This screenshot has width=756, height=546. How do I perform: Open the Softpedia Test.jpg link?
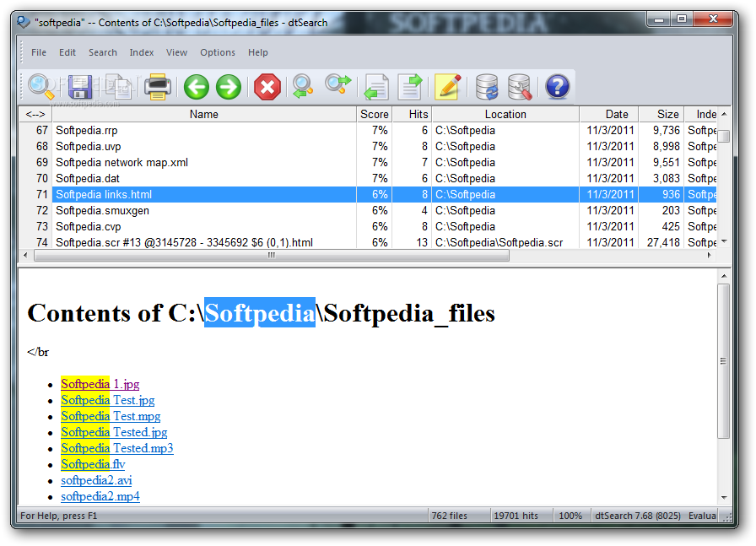(107, 400)
